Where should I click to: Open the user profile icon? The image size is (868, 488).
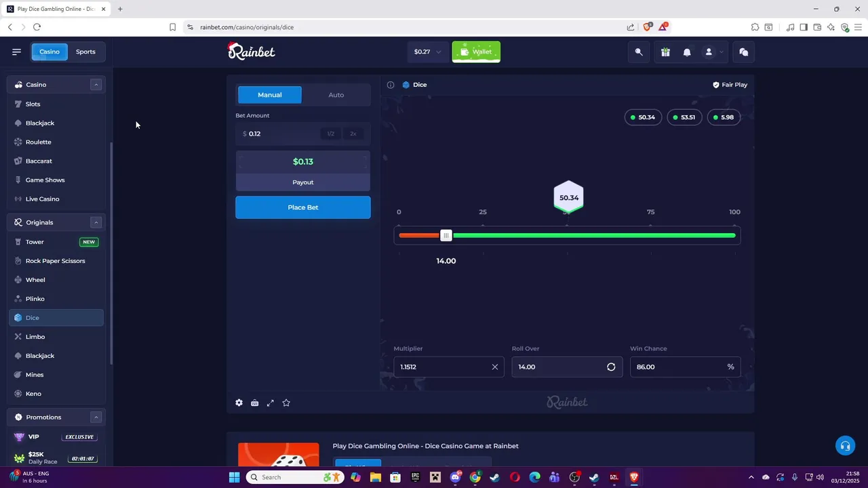tap(709, 52)
